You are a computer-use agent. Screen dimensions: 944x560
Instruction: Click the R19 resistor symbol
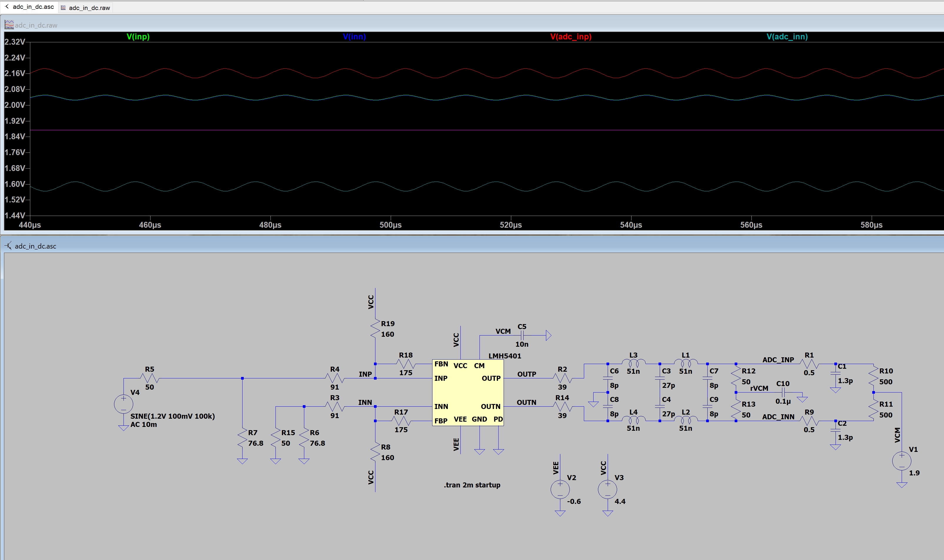pos(375,329)
